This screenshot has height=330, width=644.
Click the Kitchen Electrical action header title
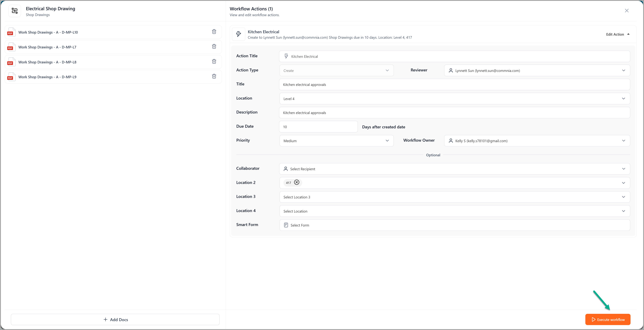pos(263,32)
